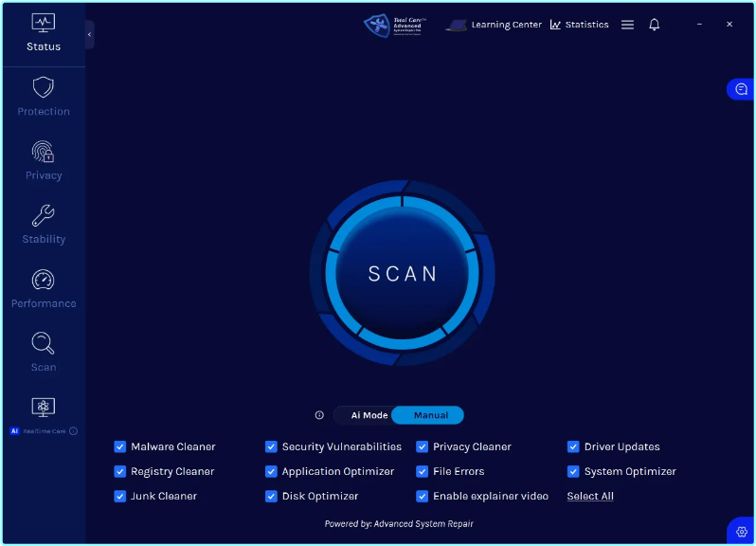Image resolution: width=756 pixels, height=546 pixels.
Task: Open the Stability wrench icon
Action: tap(44, 216)
